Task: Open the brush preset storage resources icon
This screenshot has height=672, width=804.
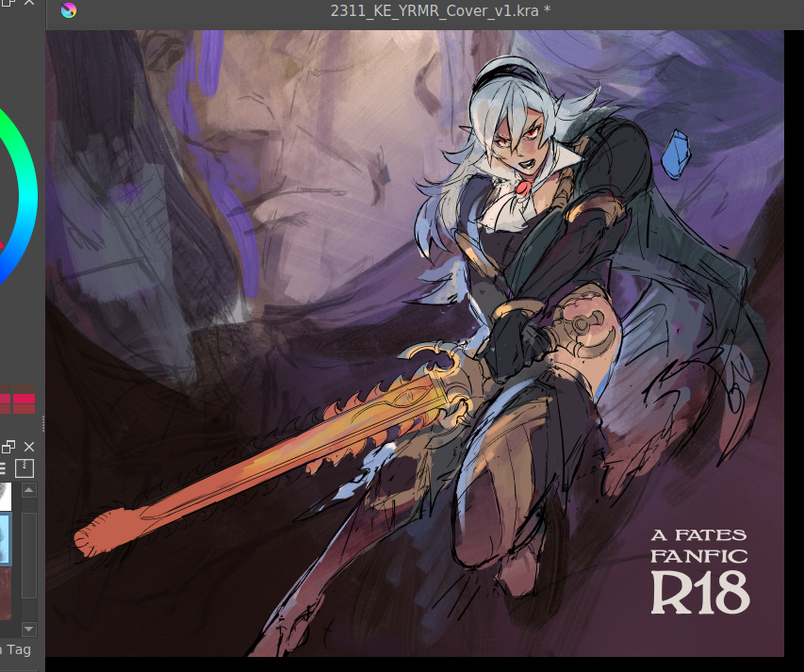Action: [x=25, y=467]
